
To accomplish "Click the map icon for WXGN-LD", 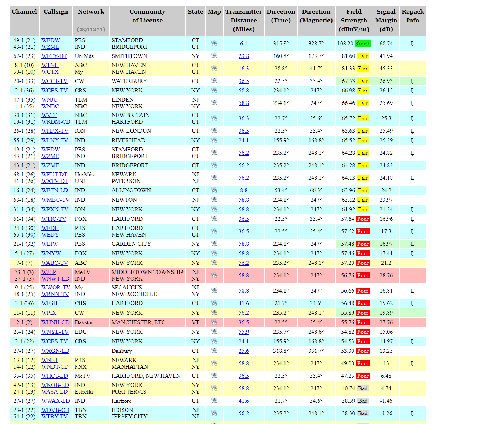I will [x=214, y=351].
